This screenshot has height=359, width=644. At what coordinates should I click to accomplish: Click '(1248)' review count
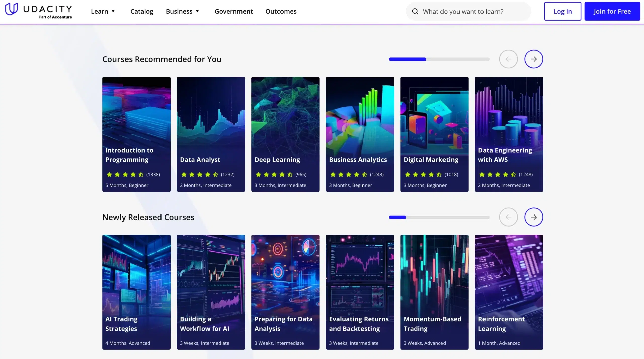point(526,174)
